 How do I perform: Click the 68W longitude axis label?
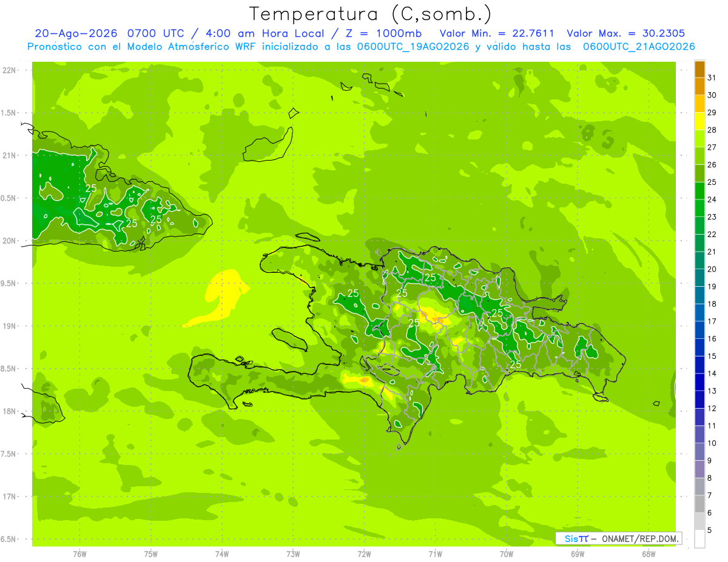tap(649, 554)
